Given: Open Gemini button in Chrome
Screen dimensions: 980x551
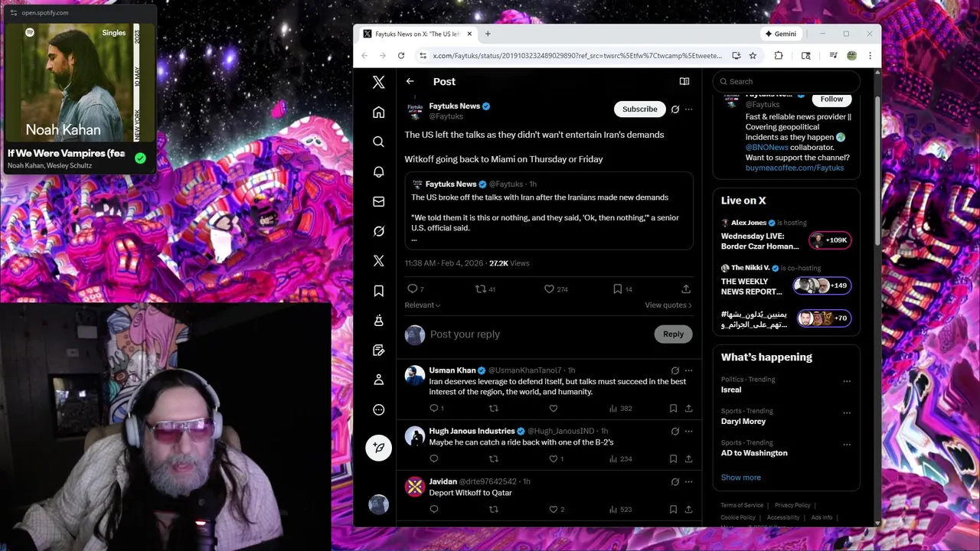Looking at the screenshot, I should pos(781,34).
